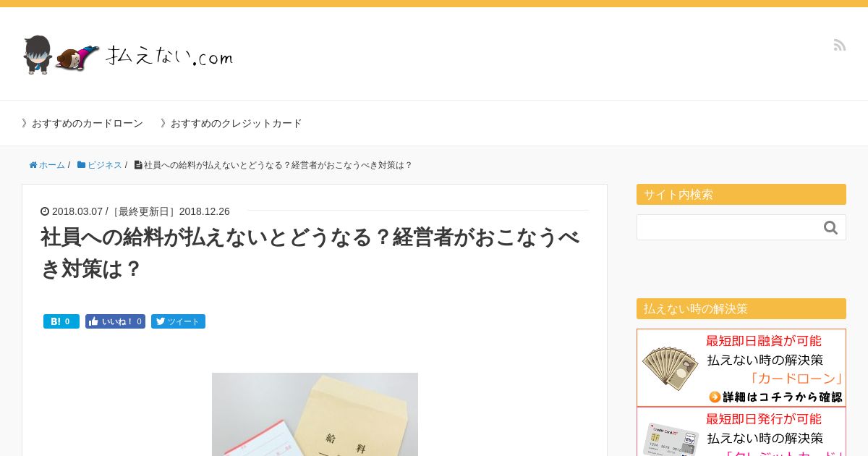
Task: Click the article title heading
Action: point(311,253)
